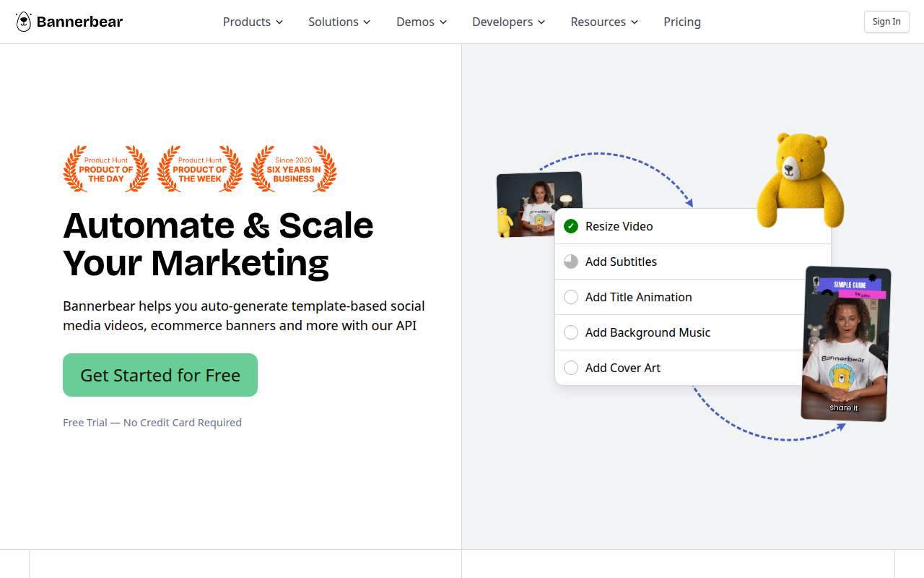Click the Products menu label
The height and width of the screenshot is (578, 924).
[247, 22]
